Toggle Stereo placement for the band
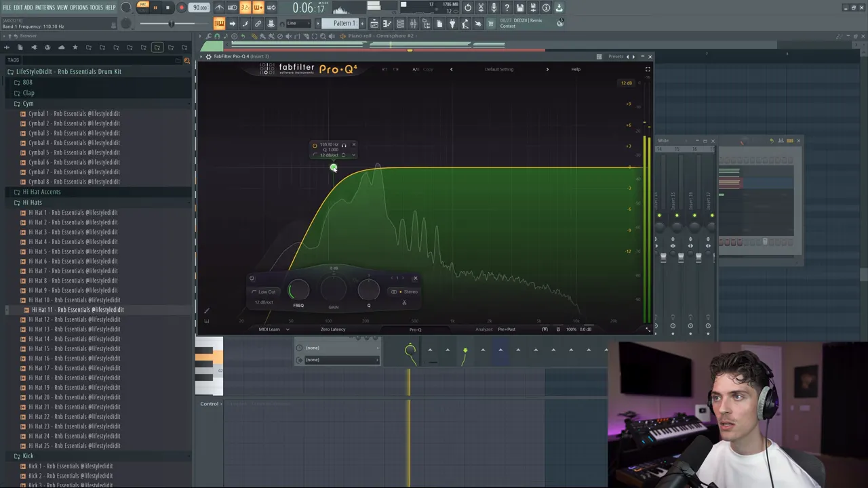The width and height of the screenshot is (868, 488). tap(410, 292)
